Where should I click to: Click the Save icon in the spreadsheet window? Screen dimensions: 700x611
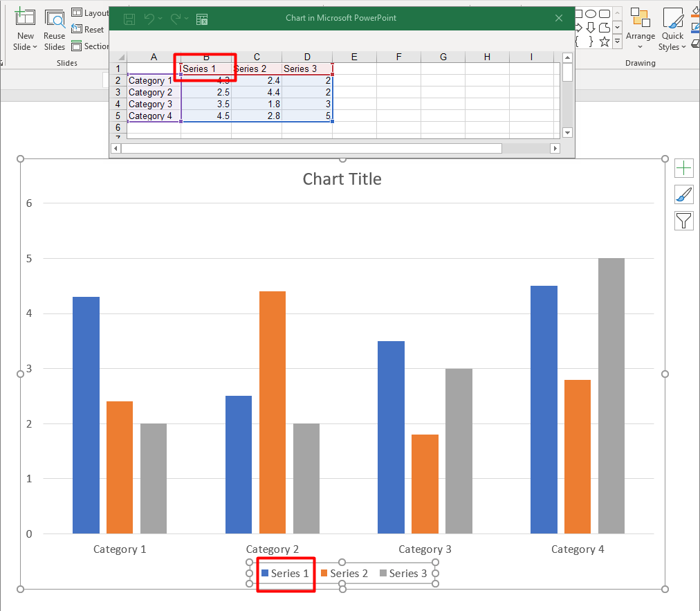pyautogui.click(x=129, y=19)
